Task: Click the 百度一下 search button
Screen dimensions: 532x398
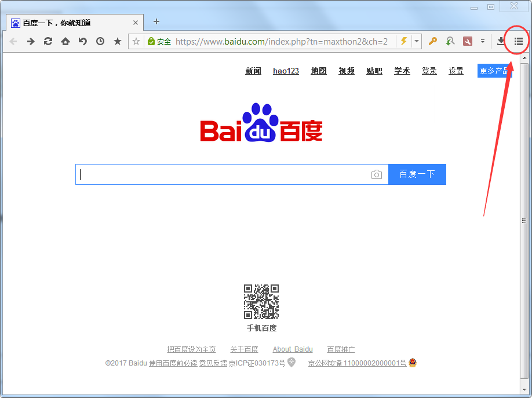Action: tap(417, 174)
